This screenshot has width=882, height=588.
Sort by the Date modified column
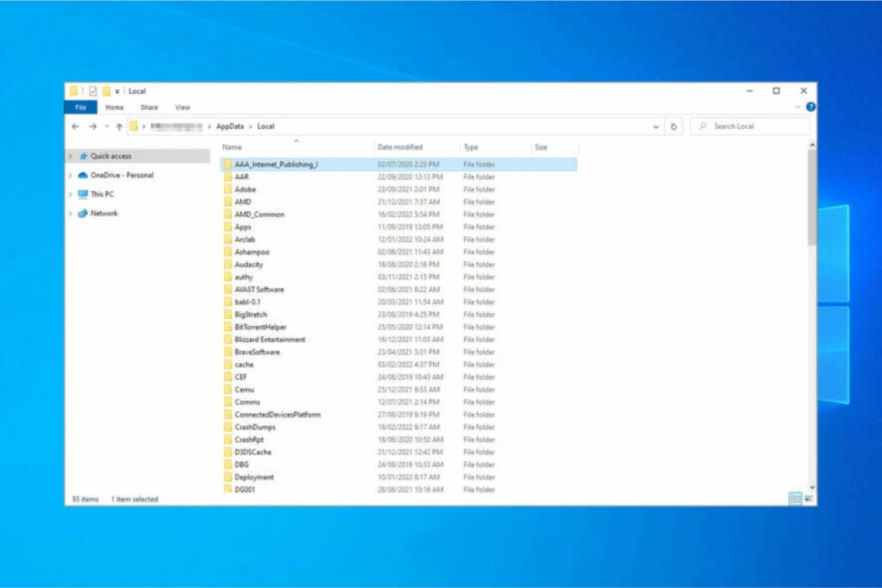416,147
